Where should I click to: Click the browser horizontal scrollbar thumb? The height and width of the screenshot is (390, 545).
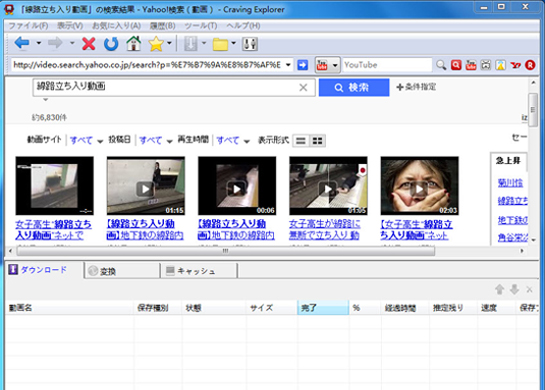pyautogui.click(x=226, y=251)
